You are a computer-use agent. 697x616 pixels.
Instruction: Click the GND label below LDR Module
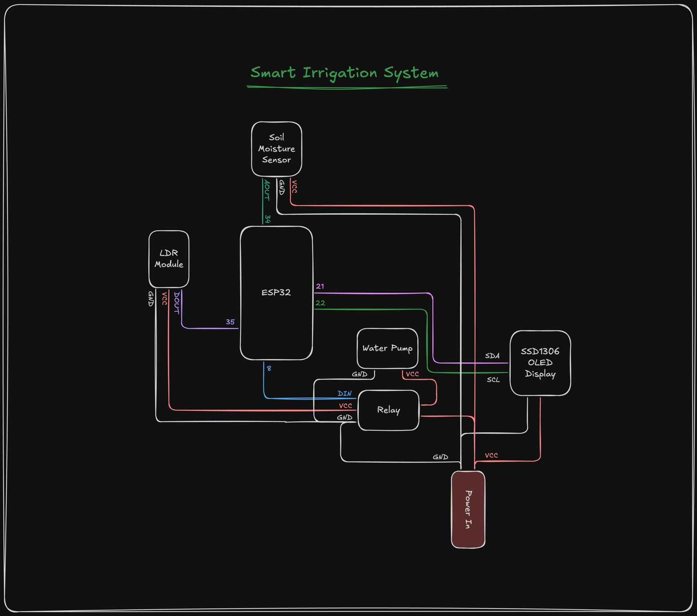151,299
